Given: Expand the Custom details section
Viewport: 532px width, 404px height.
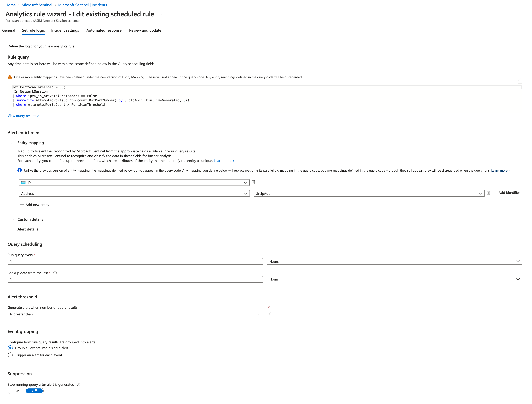Looking at the screenshot, I should point(13,219).
